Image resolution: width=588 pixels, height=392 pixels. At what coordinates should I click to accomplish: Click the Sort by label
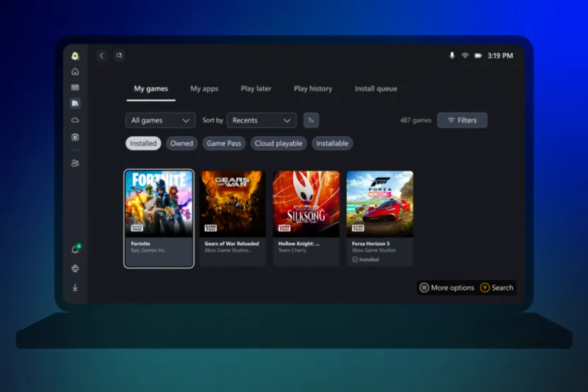[x=213, y=121]
